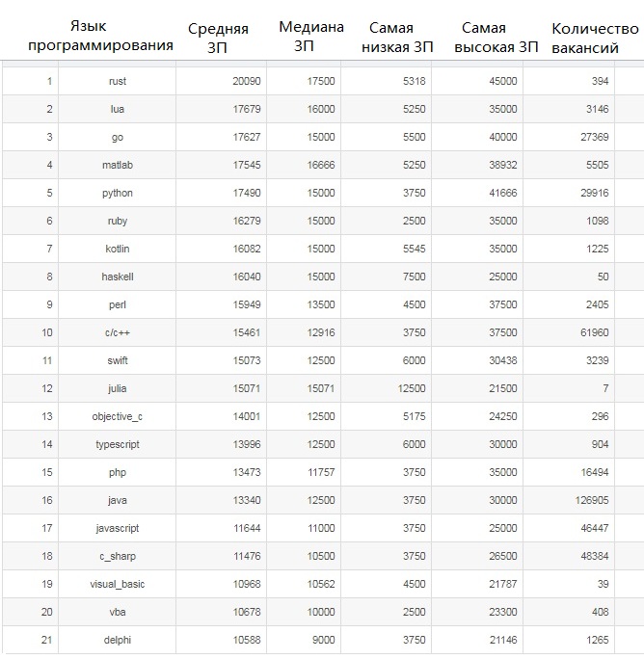644x659 pixels.
Task: Click the c/c++ language cell
Action: (x=117, y=332)
